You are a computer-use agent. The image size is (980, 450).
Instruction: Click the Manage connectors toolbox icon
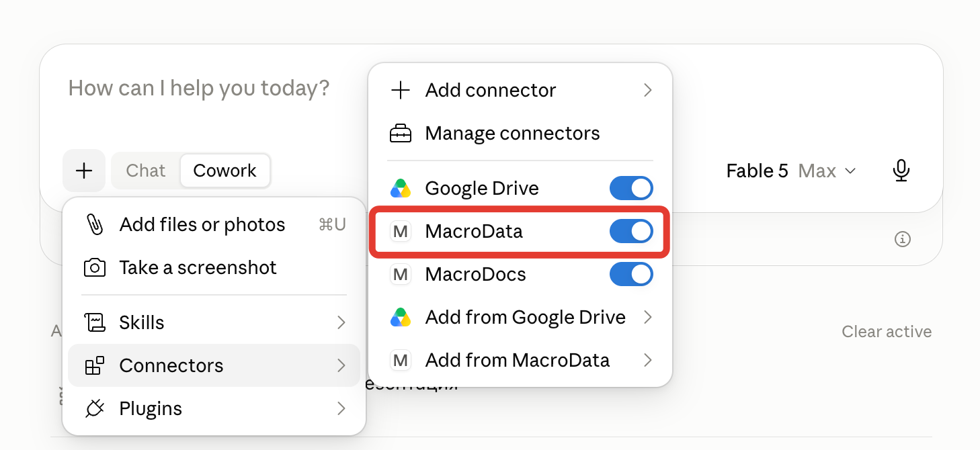[401, 133]
